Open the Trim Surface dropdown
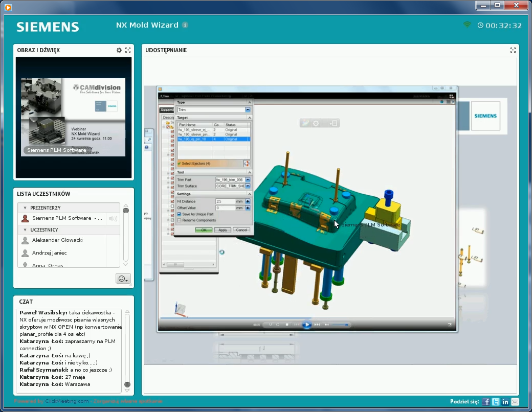 (248, 186)
